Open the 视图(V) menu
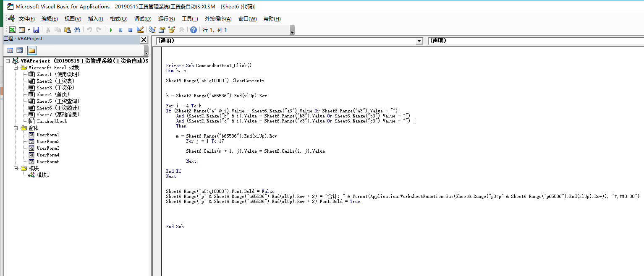Image resolution: width=644 pixels, height=276 pixels. (x=73, y=19)
